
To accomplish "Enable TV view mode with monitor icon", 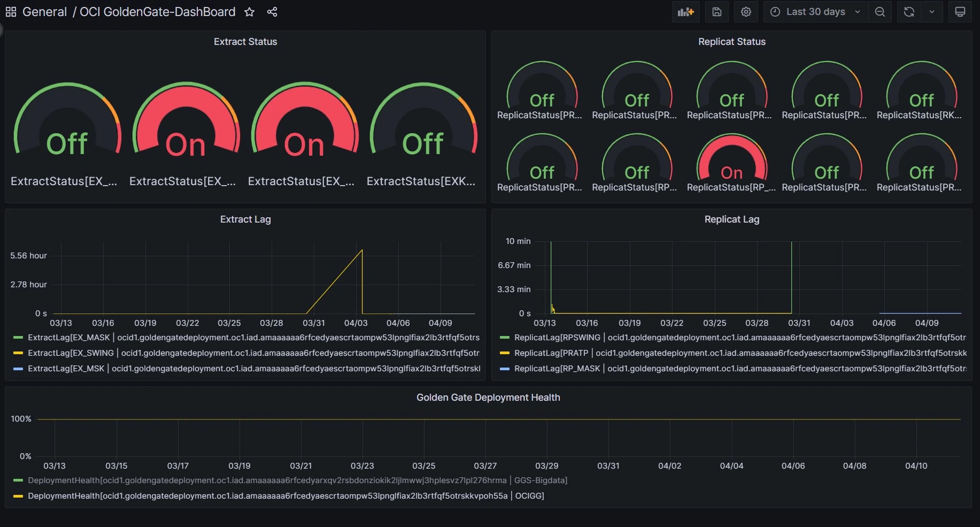I will pos(960,11).
